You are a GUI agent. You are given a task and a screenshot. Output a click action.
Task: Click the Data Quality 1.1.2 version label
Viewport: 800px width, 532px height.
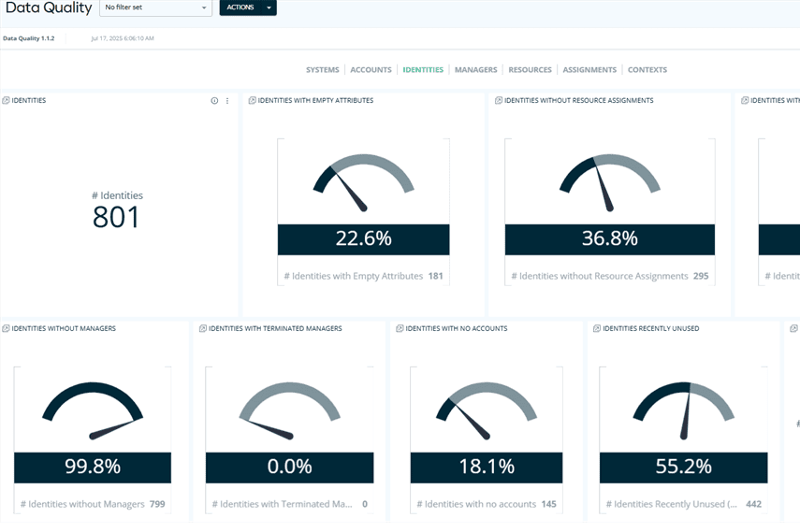[29, 38]
